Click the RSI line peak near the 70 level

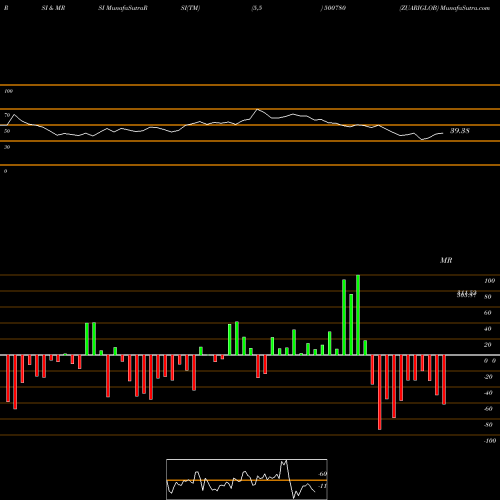[257, 109]
